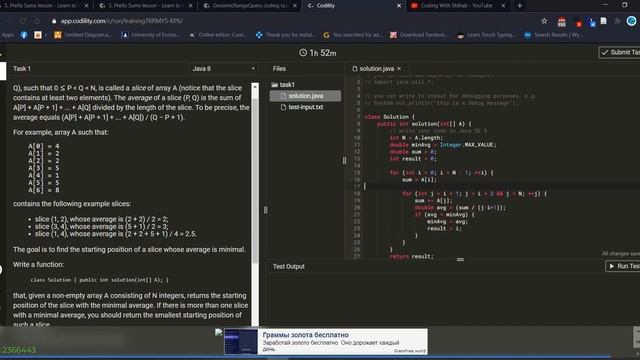Image resolution: width=640 pixels, height=360 pixels.
Task: Open the Thank you for instal... bookmark
Action: (286, 35)
